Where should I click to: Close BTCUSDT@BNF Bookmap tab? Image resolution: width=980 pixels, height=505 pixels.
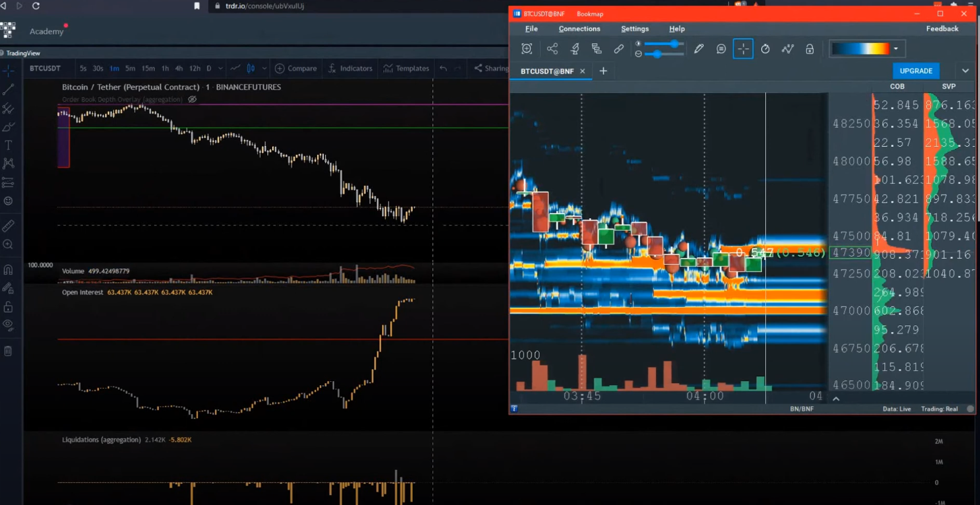tap(582, 71)
